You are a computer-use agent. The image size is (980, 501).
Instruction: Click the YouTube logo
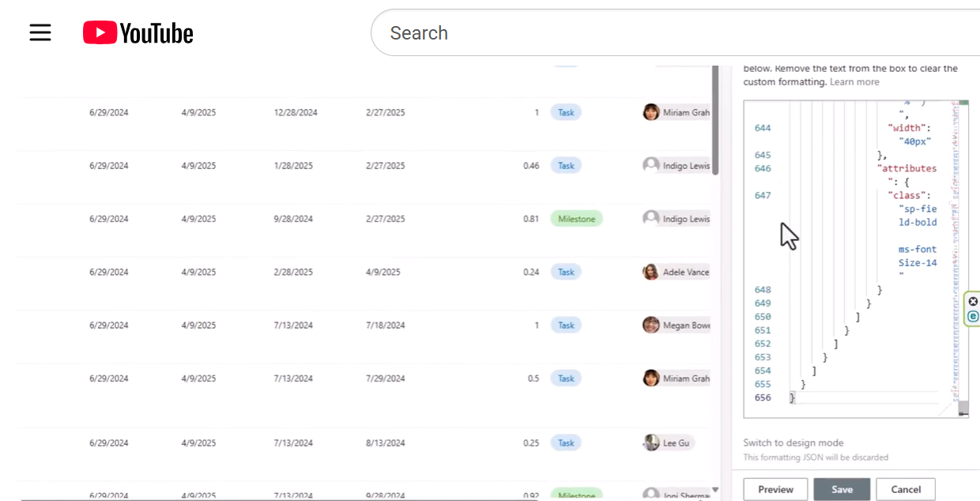tap(138, 32)
